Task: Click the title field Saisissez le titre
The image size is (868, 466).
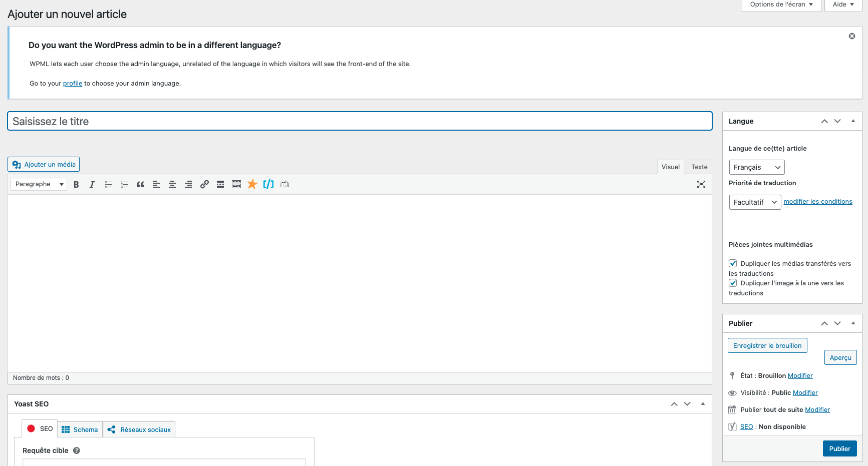Action: (360, 121)
